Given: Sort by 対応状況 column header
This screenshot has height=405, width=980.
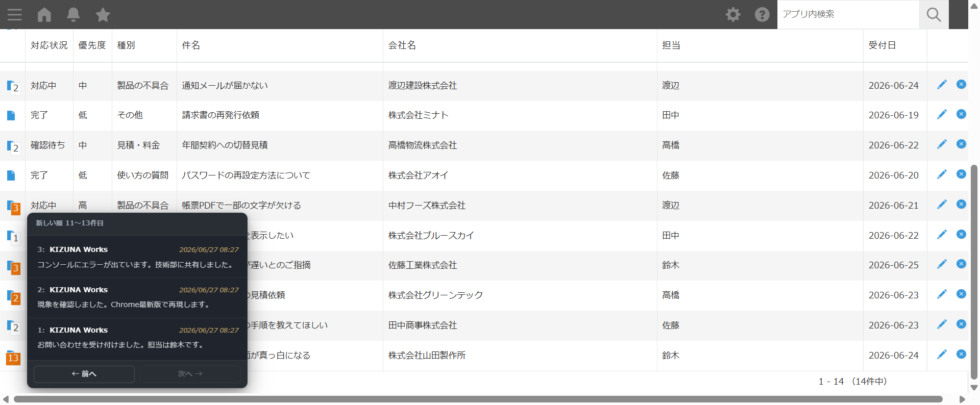Looking at the screenshot, I should [x=49, y=45].
